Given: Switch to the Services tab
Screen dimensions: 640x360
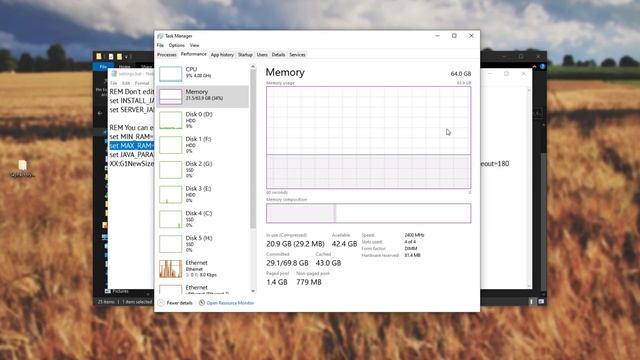Looking at the screenshot, I should 297,55.
